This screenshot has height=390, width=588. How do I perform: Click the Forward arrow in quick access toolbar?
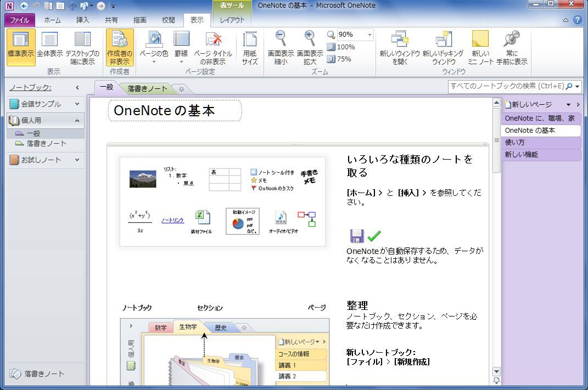click(x=101, y=5)
